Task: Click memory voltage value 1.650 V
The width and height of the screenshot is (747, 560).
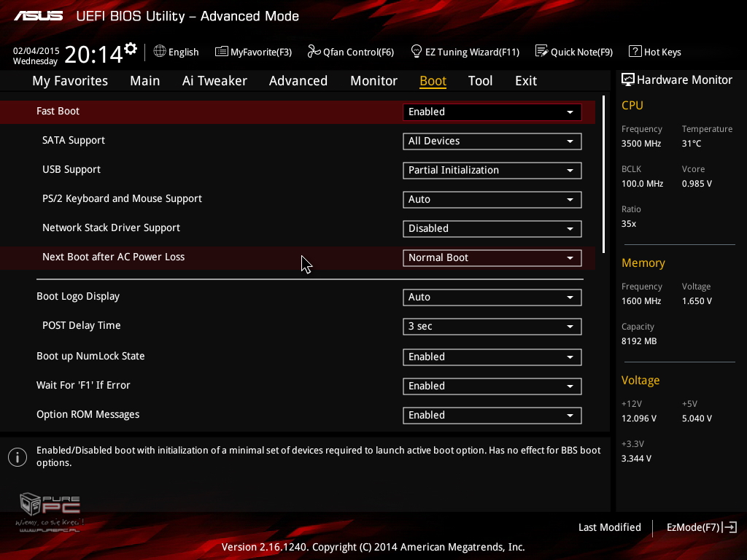Action: [697, 301]
